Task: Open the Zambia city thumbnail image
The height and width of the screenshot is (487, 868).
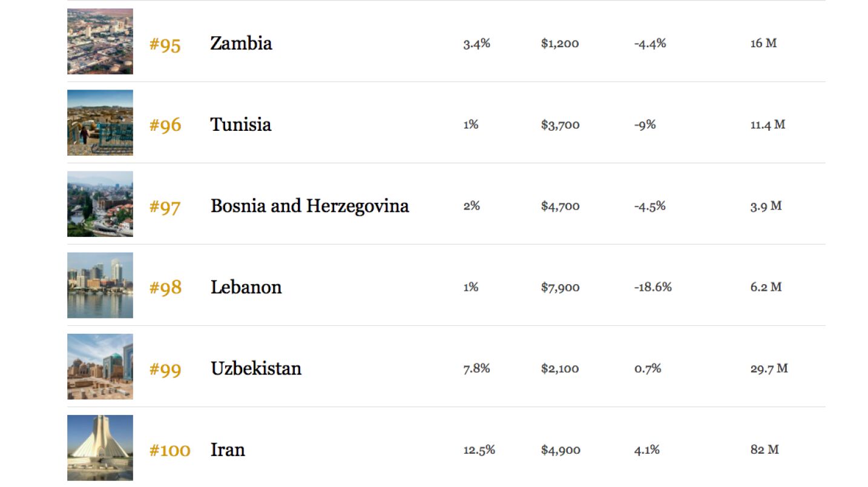Action: 100,41
